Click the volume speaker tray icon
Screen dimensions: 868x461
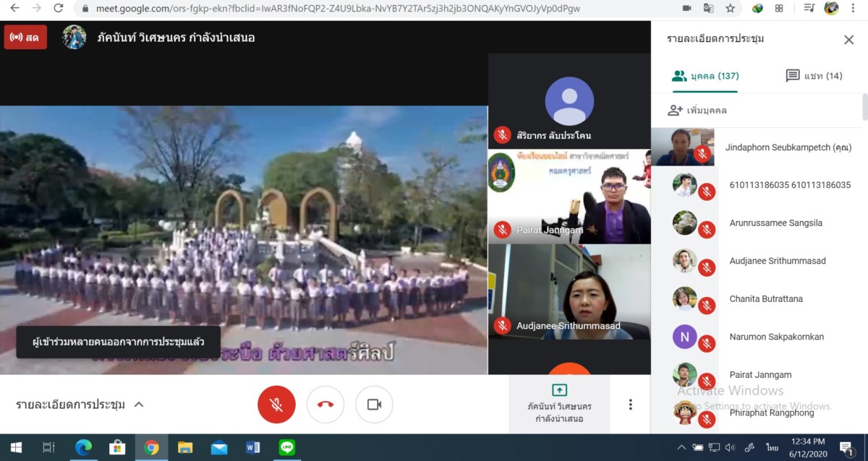[x=730, y=447]
